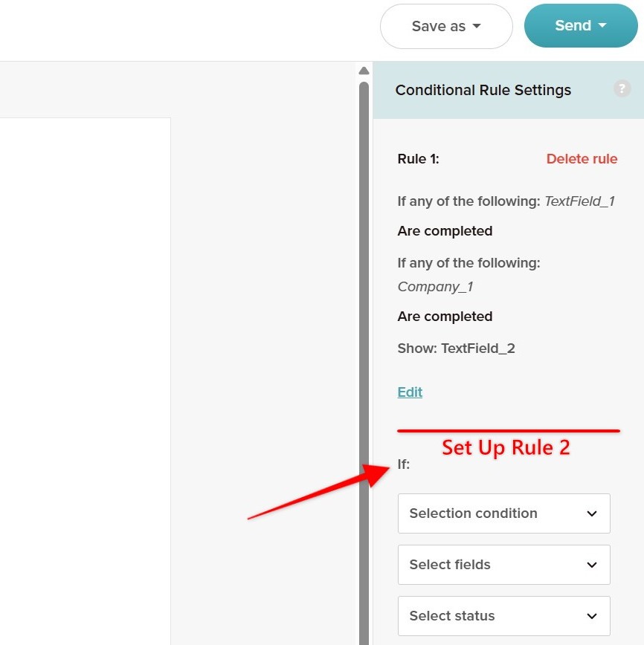Click the Send button

581,25
